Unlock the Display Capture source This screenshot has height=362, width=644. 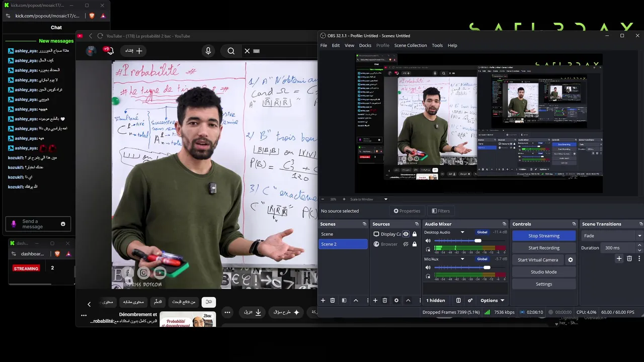pos(415,234)
